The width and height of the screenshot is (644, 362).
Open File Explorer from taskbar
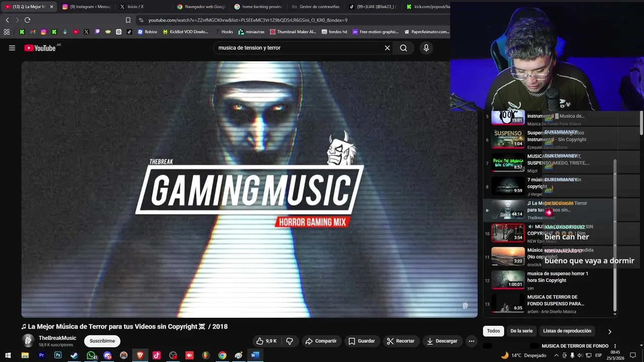tap(25, 355)
